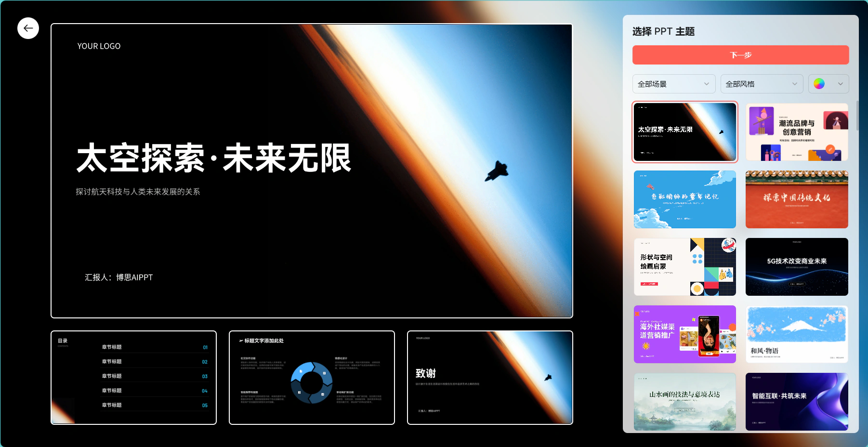This screenshot has width=868, height=447.
Task: Click the theme list scrollbar
Action: (857, 116)
